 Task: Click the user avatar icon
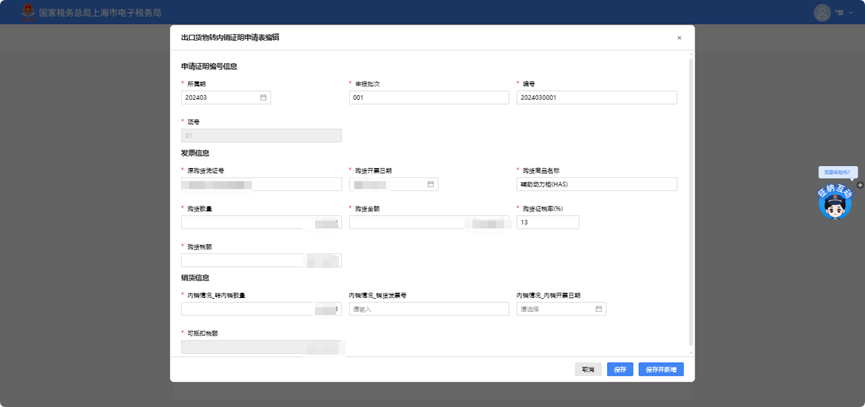pyautogui.click(x=822, y=13)
